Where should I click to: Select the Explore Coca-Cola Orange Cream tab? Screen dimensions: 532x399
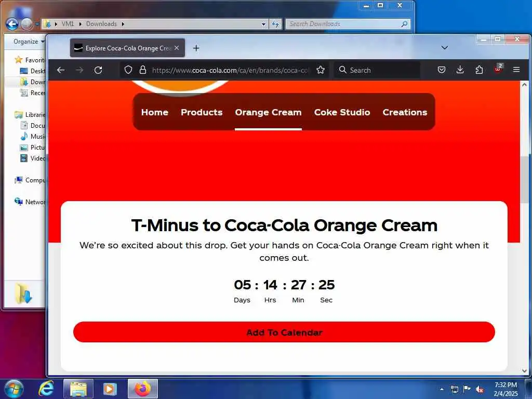click(127, 48)
